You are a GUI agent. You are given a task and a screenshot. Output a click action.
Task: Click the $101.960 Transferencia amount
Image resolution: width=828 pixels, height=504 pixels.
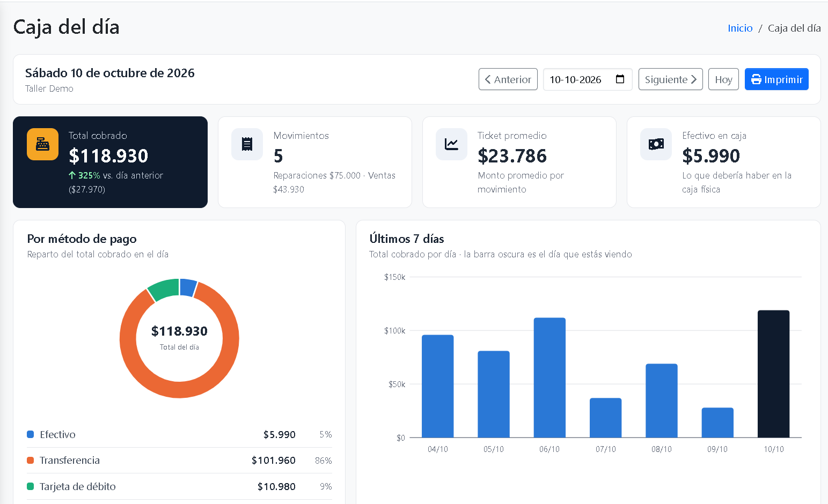point(274,461)
